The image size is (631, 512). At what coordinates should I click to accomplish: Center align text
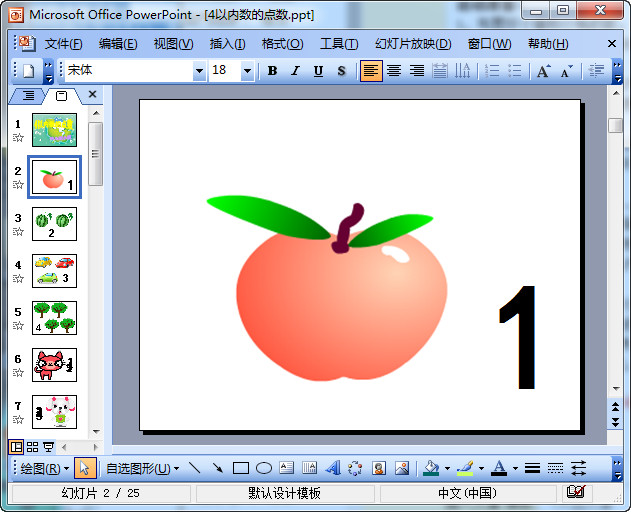(x=394, y=71)
